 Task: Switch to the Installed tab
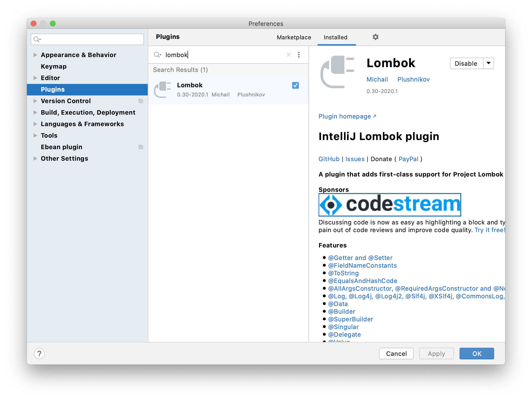pos(335,37)
